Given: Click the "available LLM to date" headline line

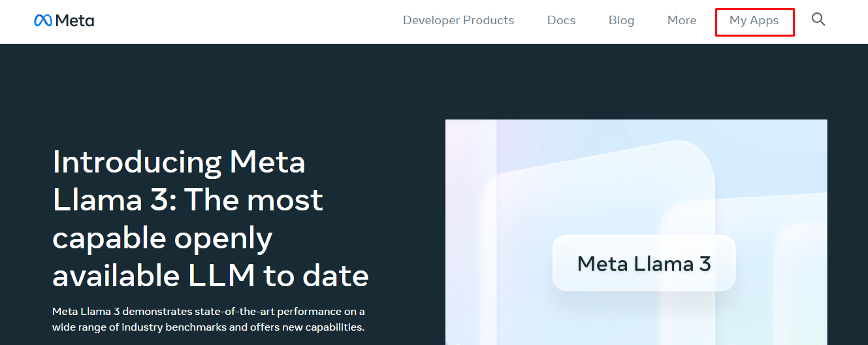Looking at the screenshot, I should [x=210, y=276].
